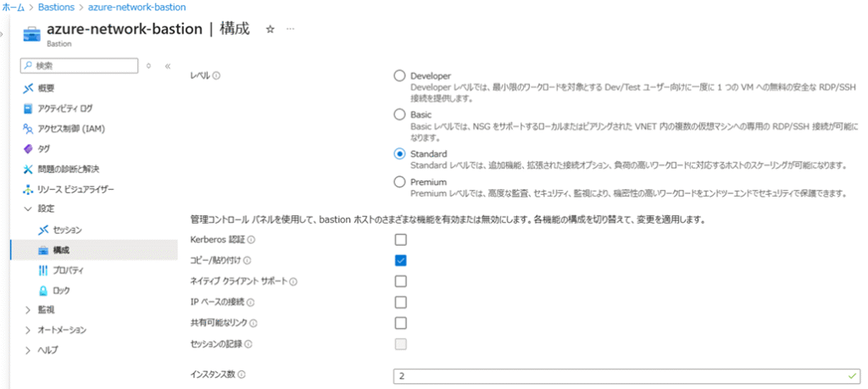
Task: Click the Basic level description text
Action: click(x=634, y=131)
